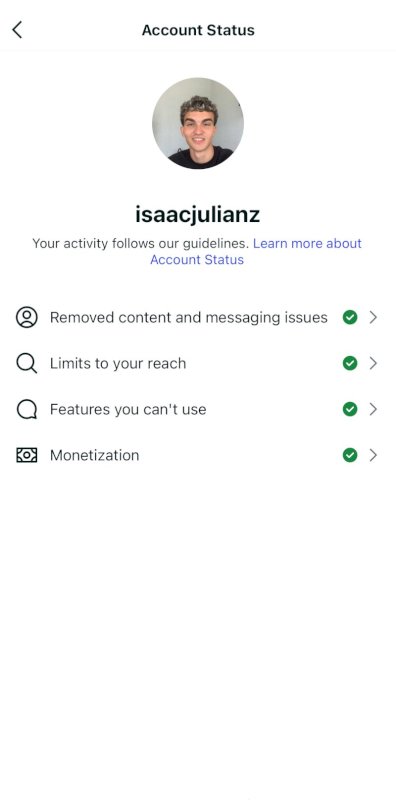Tap the magnifier icon beside Limits to your reach
Viewport: 396px width, 800px height.
tap(27, 363)
